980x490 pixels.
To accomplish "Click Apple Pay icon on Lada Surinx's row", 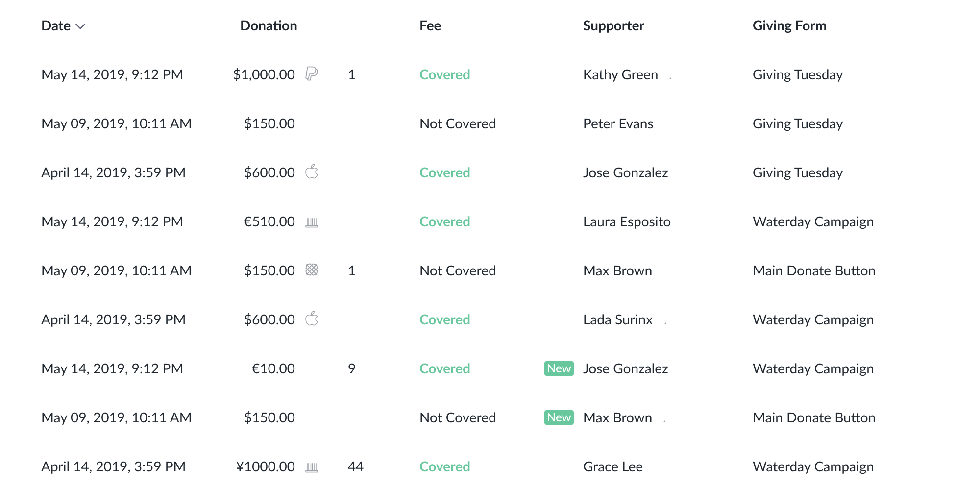I will click(x=312, y=318).
